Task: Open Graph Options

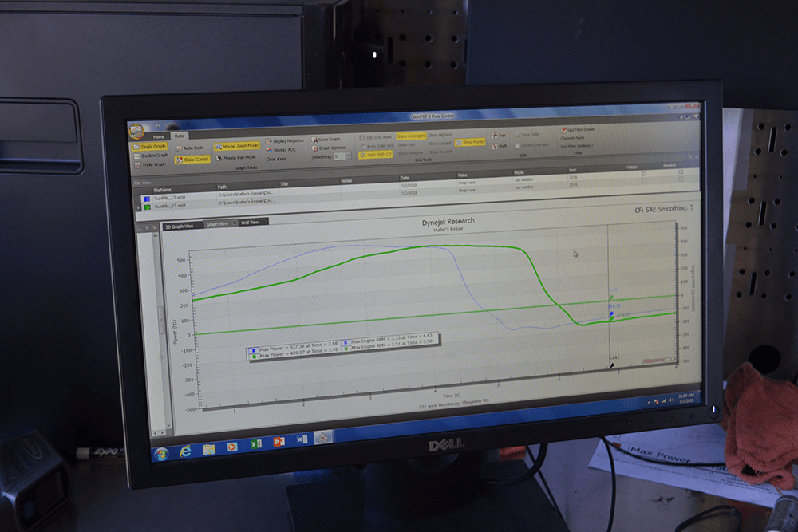Action: [329, 148]
